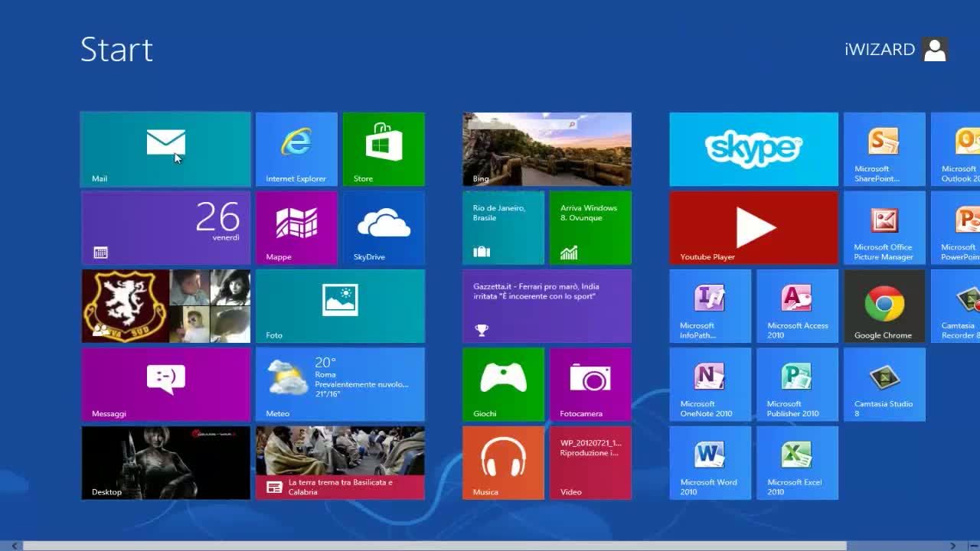Open the Desktop tile thumbnail

(x=165, y=462)
